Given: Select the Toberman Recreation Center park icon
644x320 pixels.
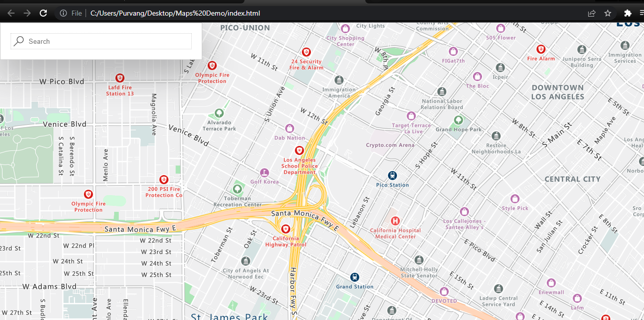Looking at the screenshot, I should point(237,189).
